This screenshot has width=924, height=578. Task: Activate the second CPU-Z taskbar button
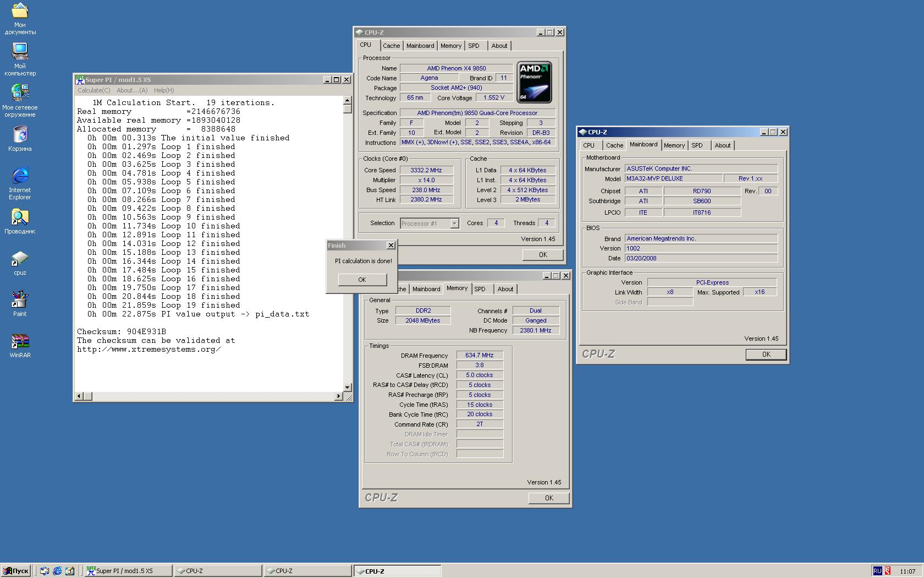307,571
